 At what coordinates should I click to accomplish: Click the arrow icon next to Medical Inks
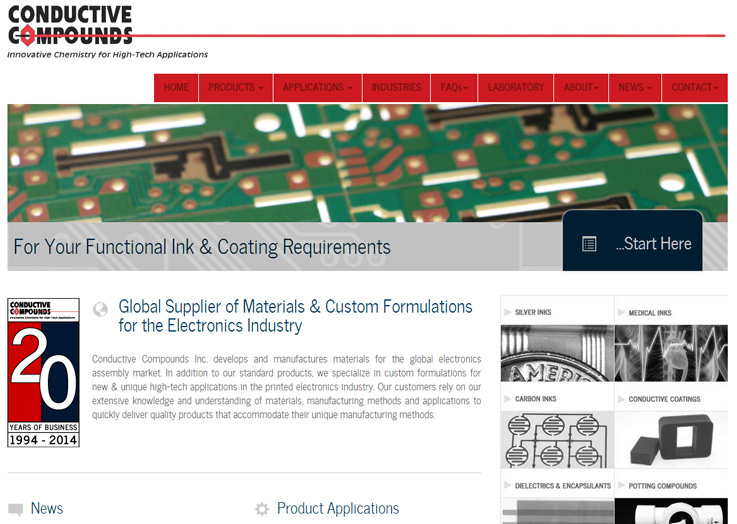pyautogui.click(x=621, y=313)
